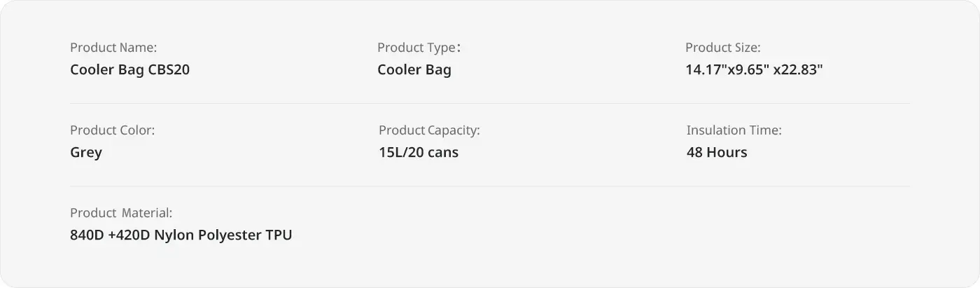Image resolution: width=980 pixels, height=288 pixels.
Task: Select the 48 Hours value
Action: point(717,153)
